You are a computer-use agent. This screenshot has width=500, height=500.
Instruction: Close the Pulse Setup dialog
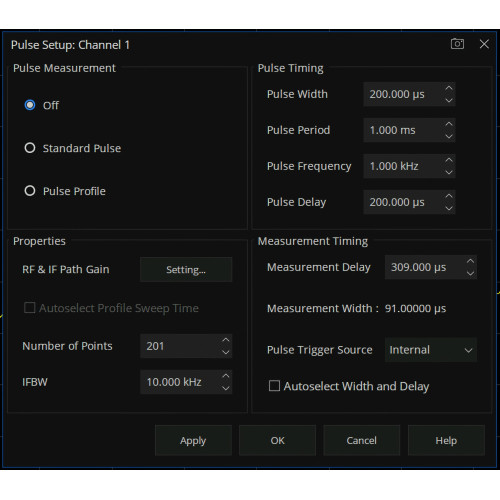pos(484,44)
